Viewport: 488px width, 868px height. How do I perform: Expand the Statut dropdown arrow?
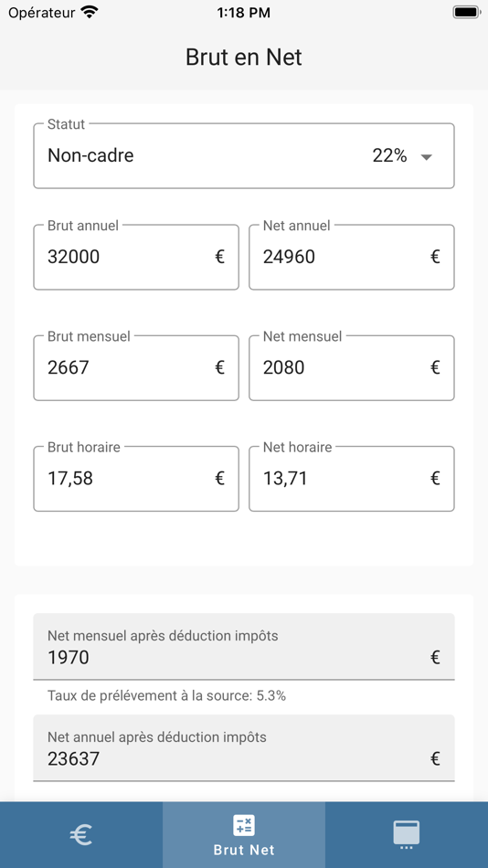[x=426, y=157]
